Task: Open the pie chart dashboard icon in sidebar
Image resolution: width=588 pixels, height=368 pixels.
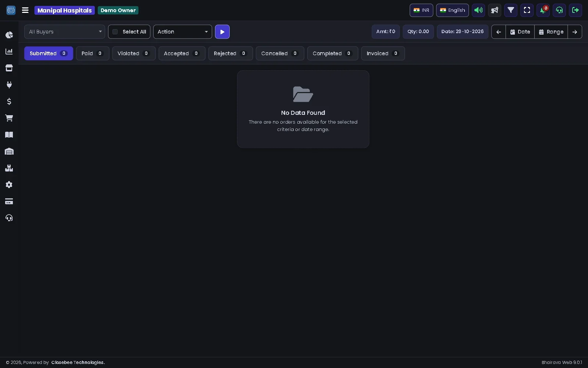Action: [x=9, y=35]
